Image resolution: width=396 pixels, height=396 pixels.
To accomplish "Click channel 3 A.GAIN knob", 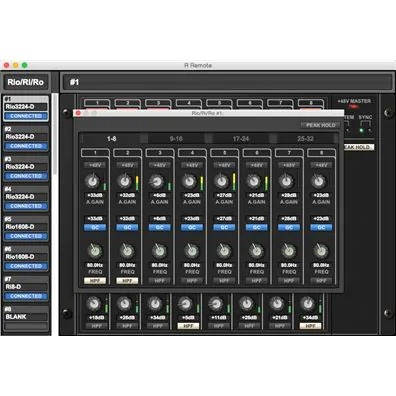I will coord(157,181).
